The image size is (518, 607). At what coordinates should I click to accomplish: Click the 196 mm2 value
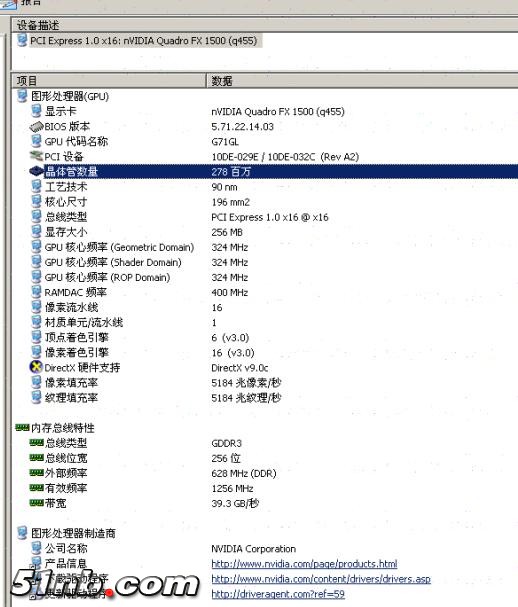point(230,202)
